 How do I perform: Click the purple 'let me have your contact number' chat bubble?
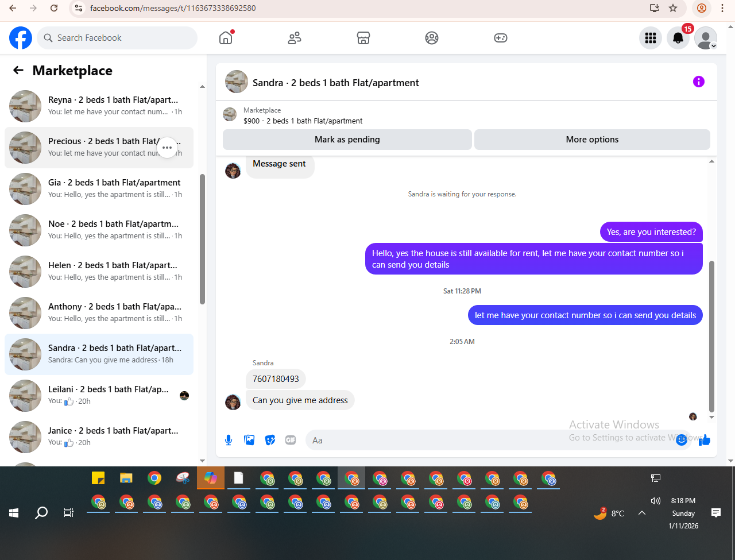click(x=585, y=315)
